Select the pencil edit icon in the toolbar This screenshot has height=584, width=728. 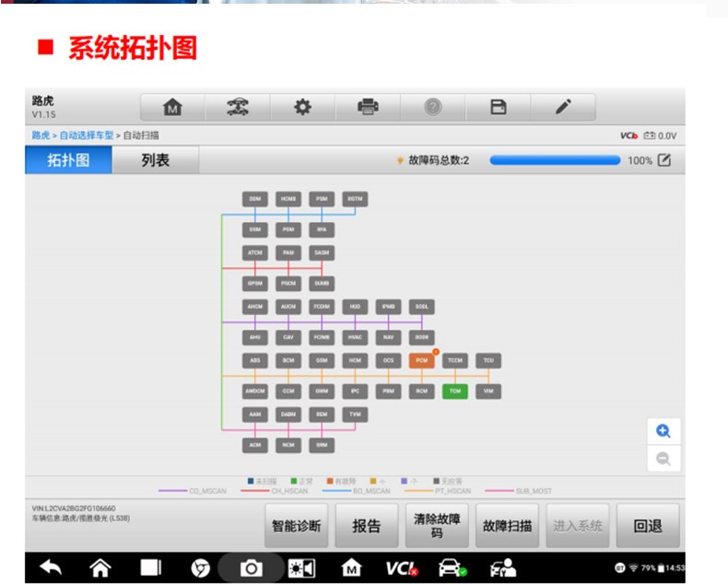tap(563, 108)
